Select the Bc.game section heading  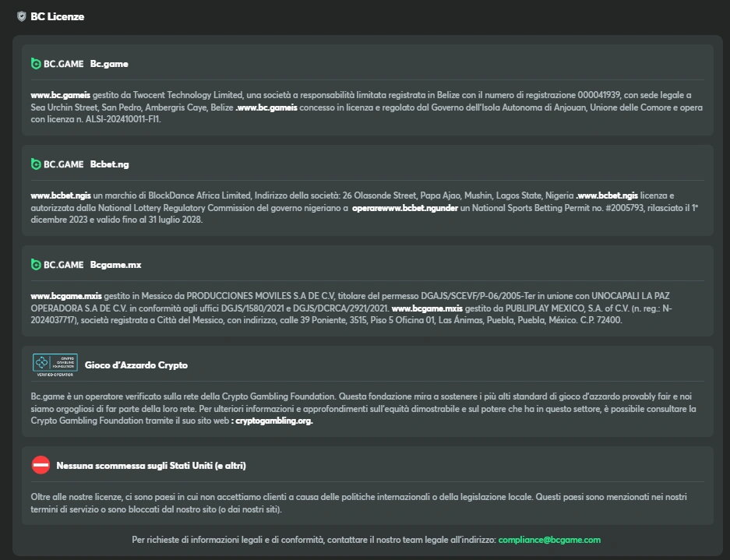109,64
